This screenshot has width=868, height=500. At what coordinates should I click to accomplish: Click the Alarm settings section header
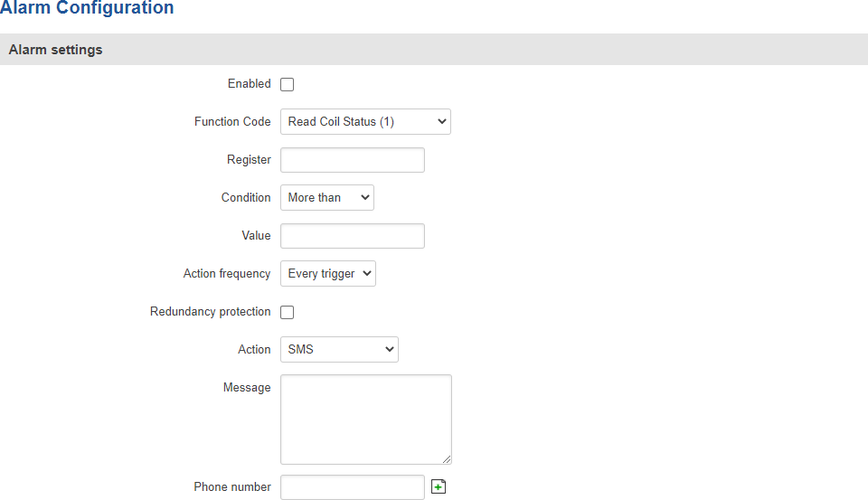pyautogui.click(x=55, y=50)
